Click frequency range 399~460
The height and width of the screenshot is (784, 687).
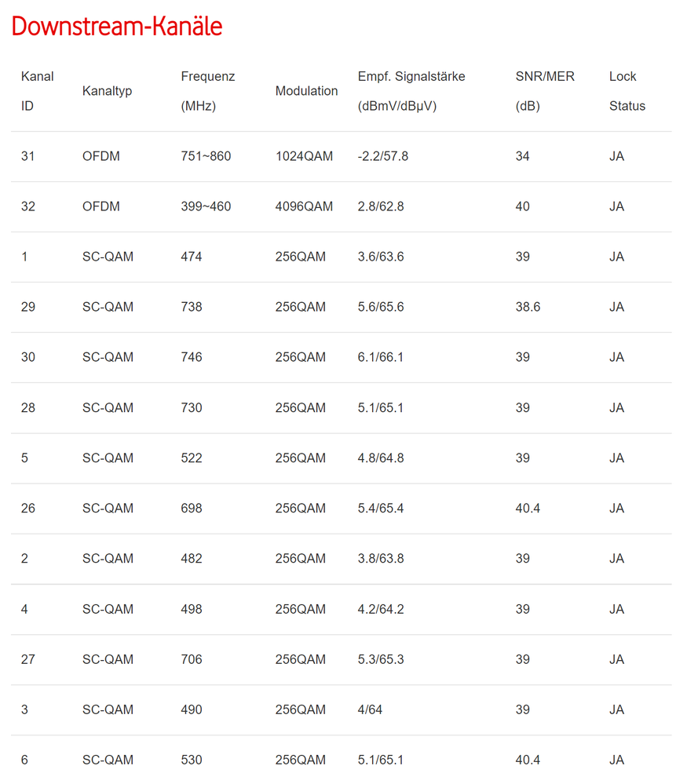pos(206,206)
